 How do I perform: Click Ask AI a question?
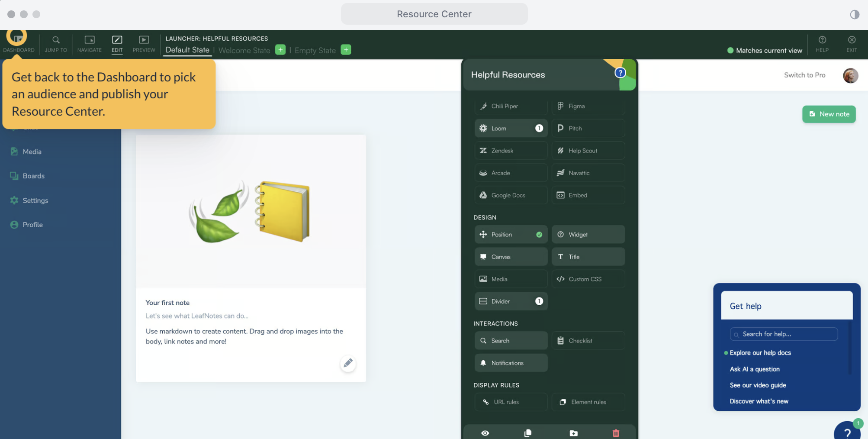[x=754, y=369]
